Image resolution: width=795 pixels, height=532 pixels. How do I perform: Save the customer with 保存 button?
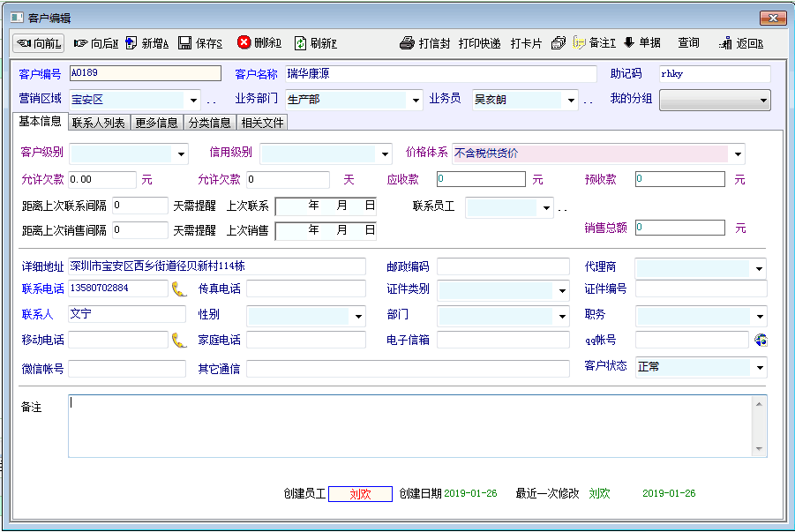200,43
